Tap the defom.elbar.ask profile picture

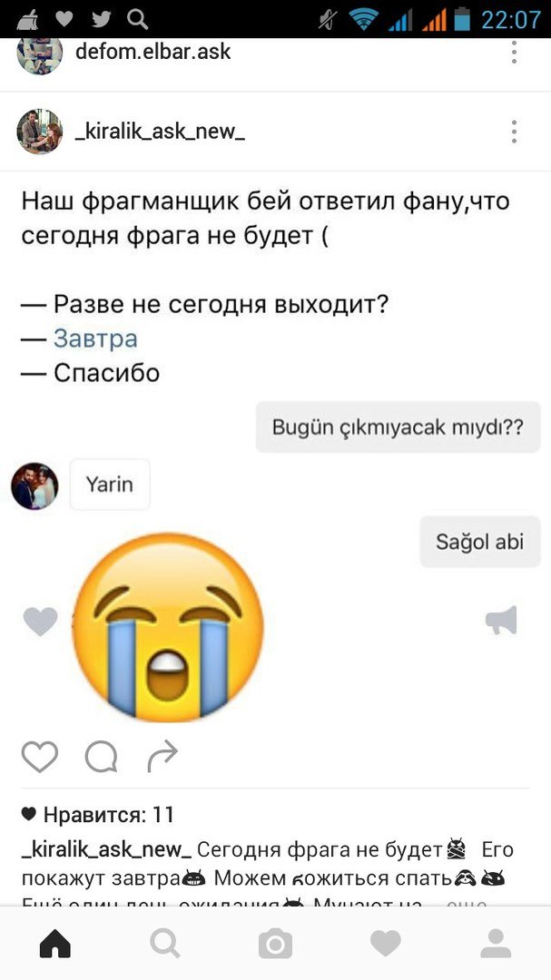click(x=39, y=53)
